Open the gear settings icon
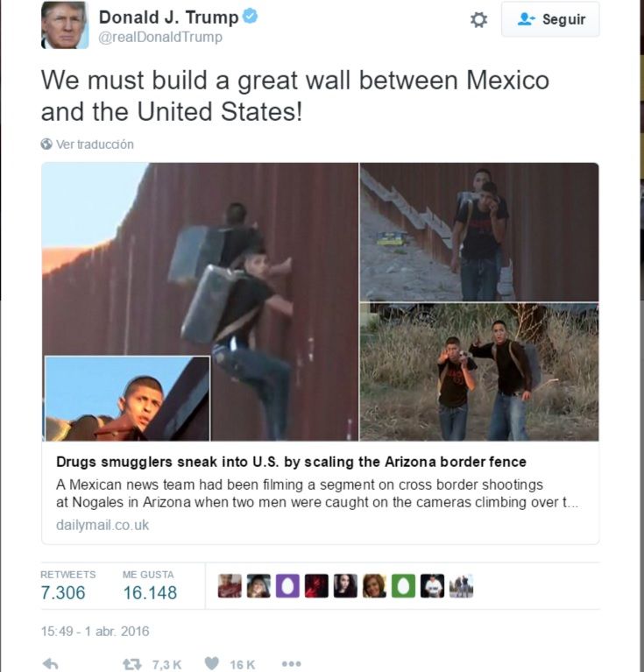Image resolution: width=644 pixels, height=672 pixels. [478, 20]
